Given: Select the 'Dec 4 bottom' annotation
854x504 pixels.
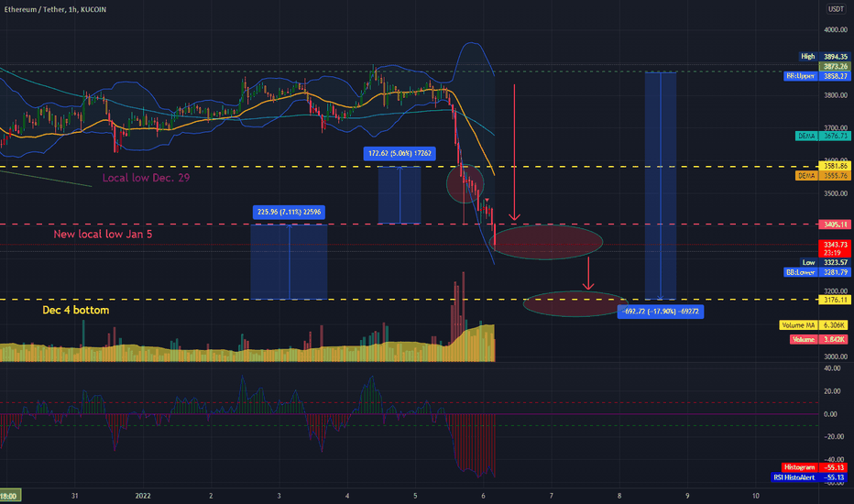Looking at the screenshot, I should (x=76, y=310).
